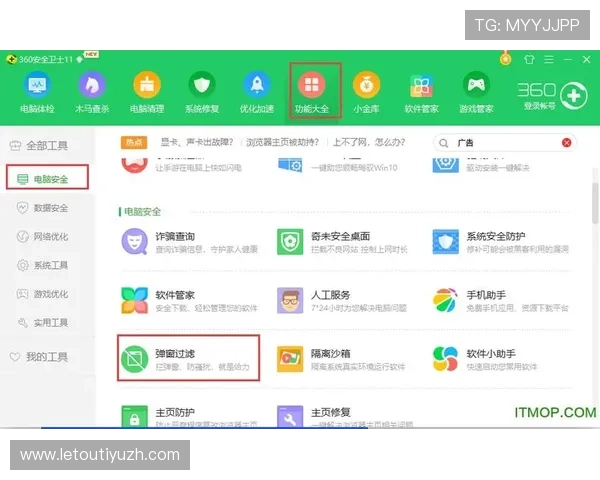Viewport: 600px width, 480px height.
Task: Click the vertical scrollbar thumb
Action: pyautogui.click(x=595, y=203)
